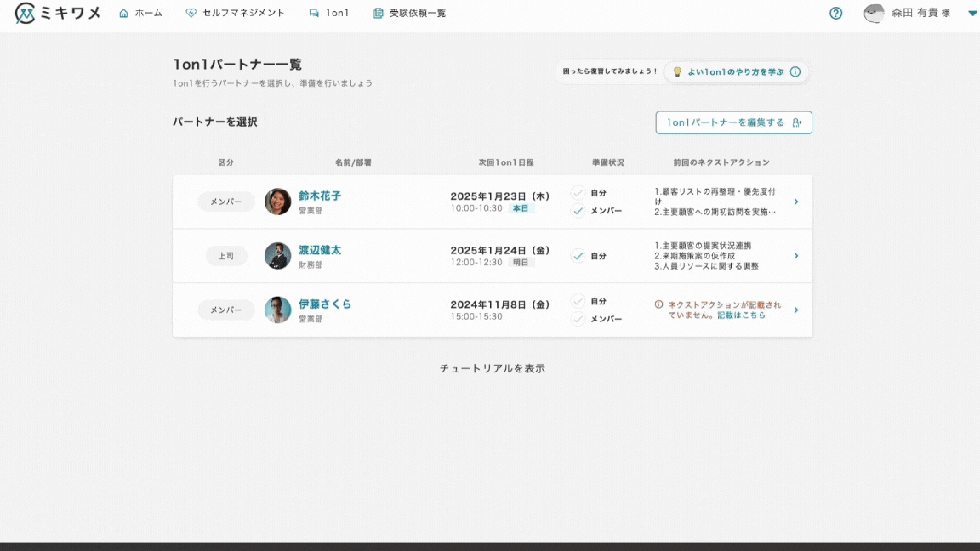Viewport: 980px width, 551px height.
Task: Expand 鈴木花子's row with the chevron
Action: point(795,202)
